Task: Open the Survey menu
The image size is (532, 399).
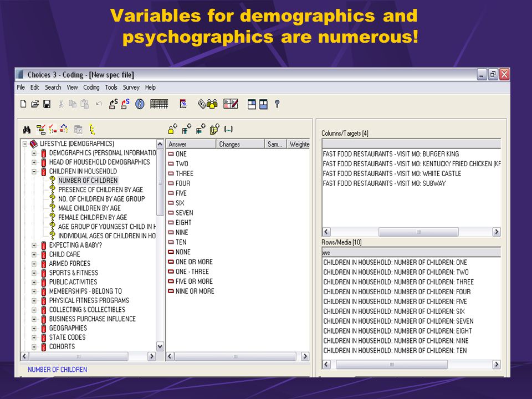Action: coord(131,87)
